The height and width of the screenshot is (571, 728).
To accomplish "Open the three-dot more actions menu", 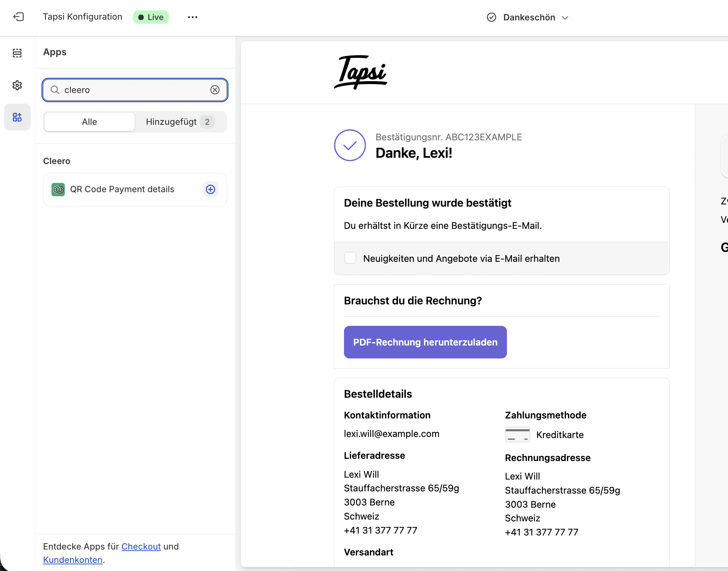I will tap(193, 17).
